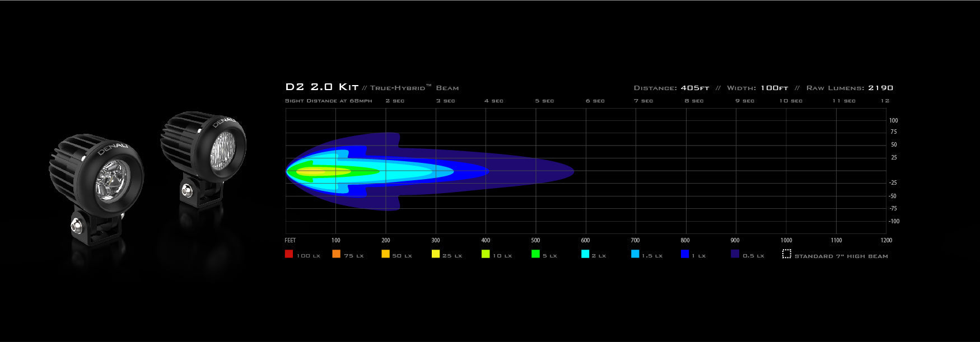
Task: Click the dark navy 0.5 lx swatch
Action: coord(735,254)
